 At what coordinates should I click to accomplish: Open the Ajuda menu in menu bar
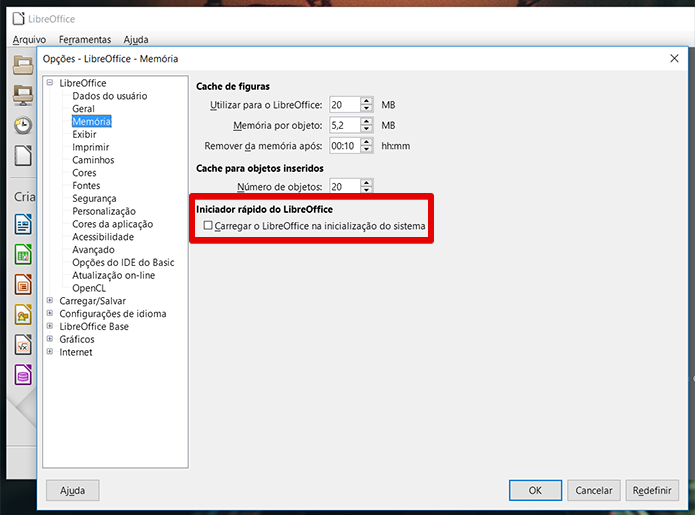pos(136,39)
